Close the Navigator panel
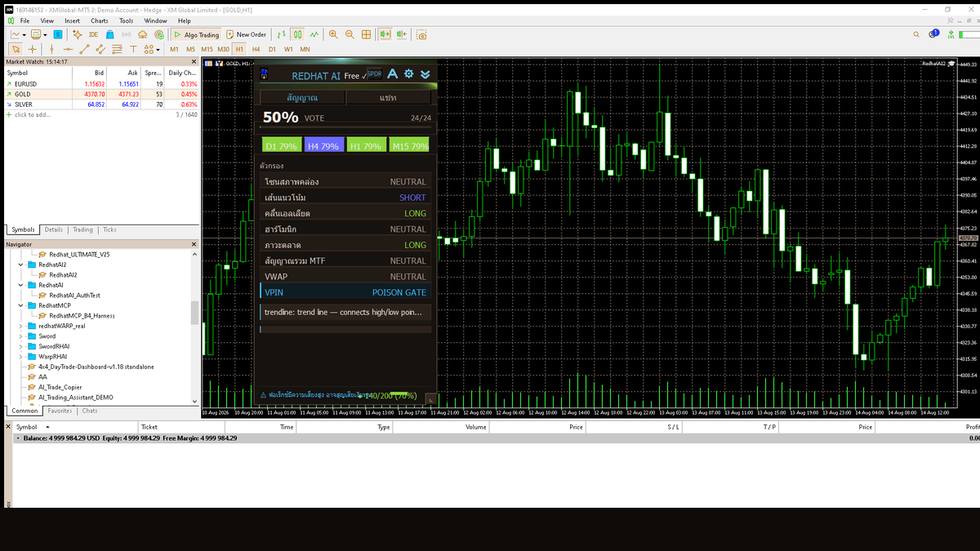980x551 pixels. point(194,244)
